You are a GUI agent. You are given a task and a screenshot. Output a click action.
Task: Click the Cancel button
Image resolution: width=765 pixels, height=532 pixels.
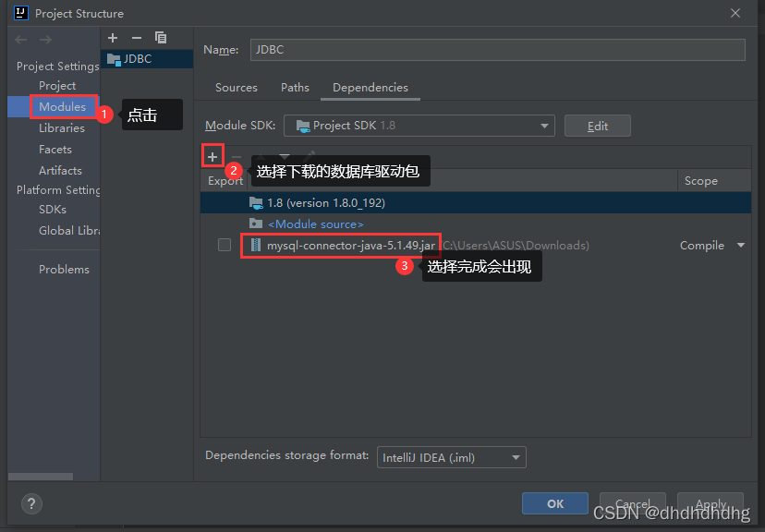pos(633,503)
